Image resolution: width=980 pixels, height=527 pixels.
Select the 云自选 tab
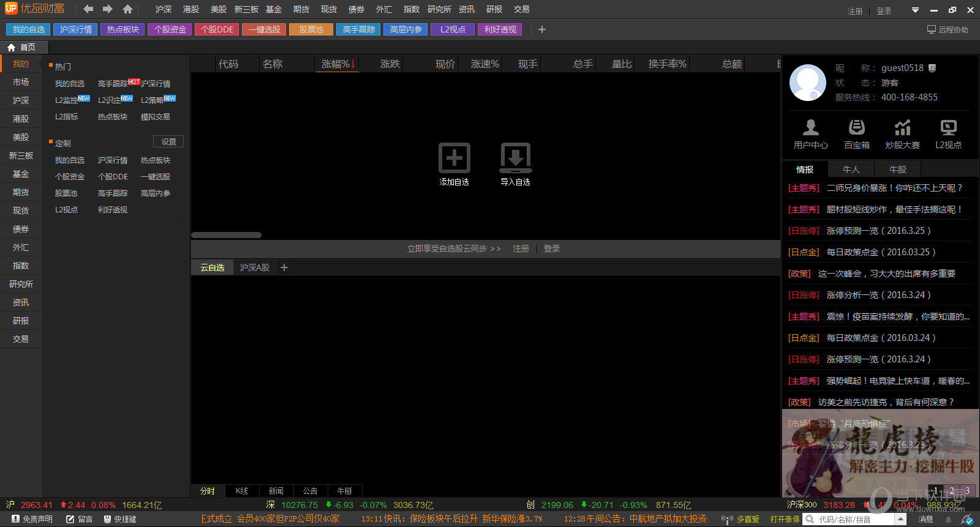[213, 267]
